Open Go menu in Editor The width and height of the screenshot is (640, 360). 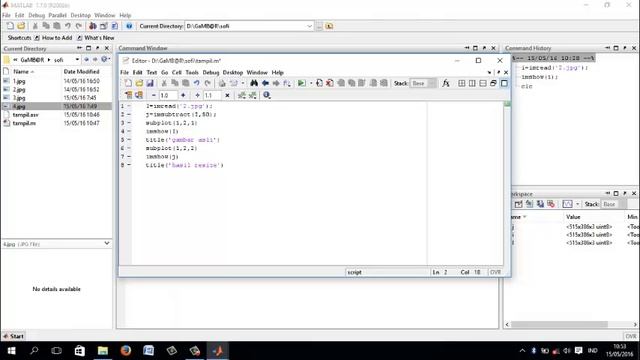click(164, 72)
